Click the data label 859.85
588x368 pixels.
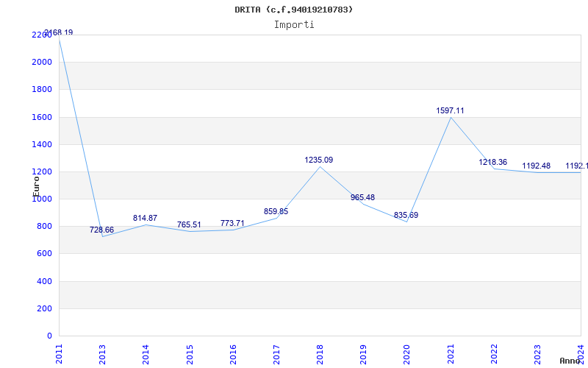pos(276,211)
